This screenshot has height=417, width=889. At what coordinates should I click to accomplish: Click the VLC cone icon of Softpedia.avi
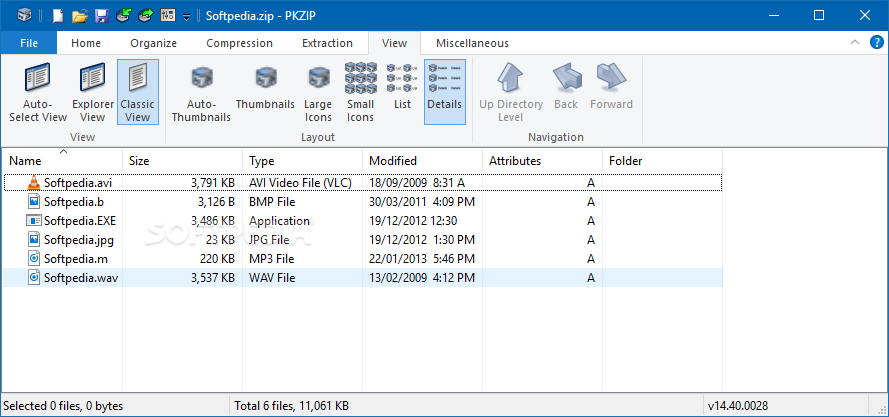click(x=34, y=182)
